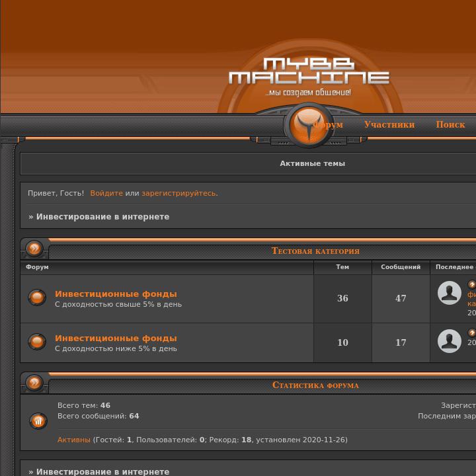
Task: Click 'Привет, Гость!' greeting text
Action: point(56,193)
